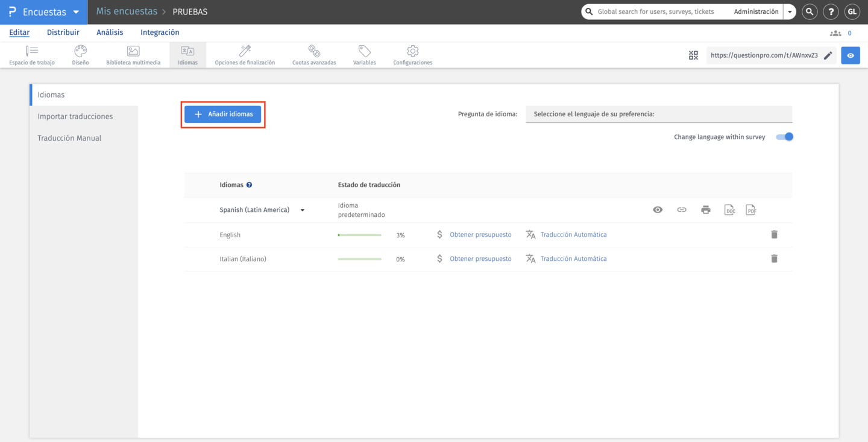
Task: Click the print icon in Spanish row
Action: pyautogui.click(x=706, y=210)
